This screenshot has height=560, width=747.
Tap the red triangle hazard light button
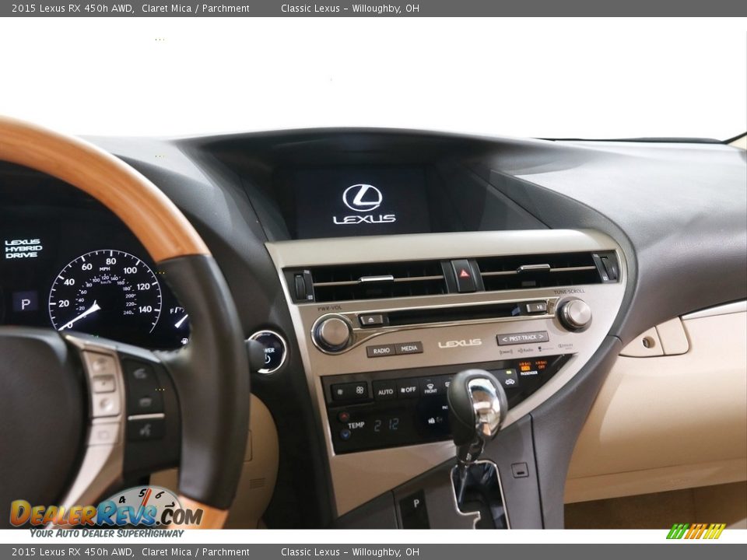(x=464, y=275)
